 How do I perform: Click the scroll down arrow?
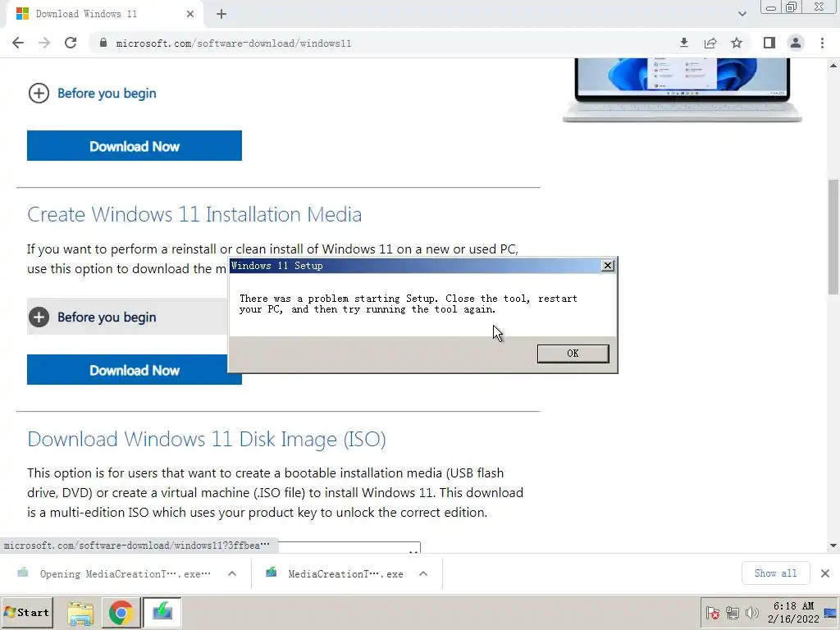833,546
